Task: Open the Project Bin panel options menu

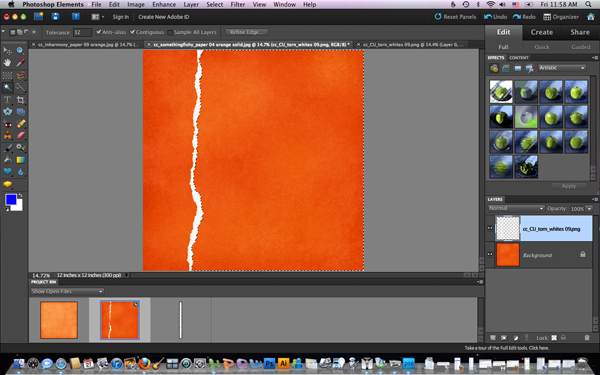Action: (x=480, y=282)
